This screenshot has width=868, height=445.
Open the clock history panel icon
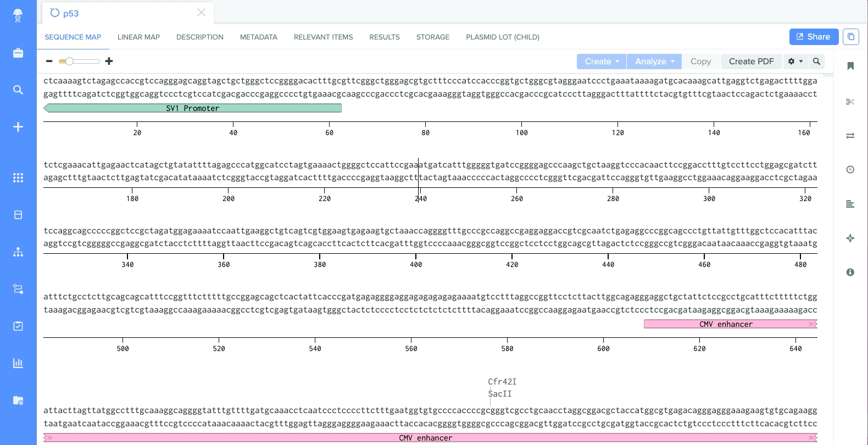click(850, 170)
